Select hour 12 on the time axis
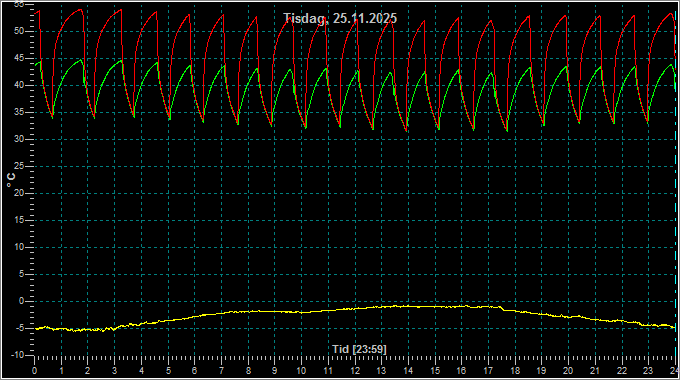Viewport: 680px width, 380px height. click(x=355, y=371)
